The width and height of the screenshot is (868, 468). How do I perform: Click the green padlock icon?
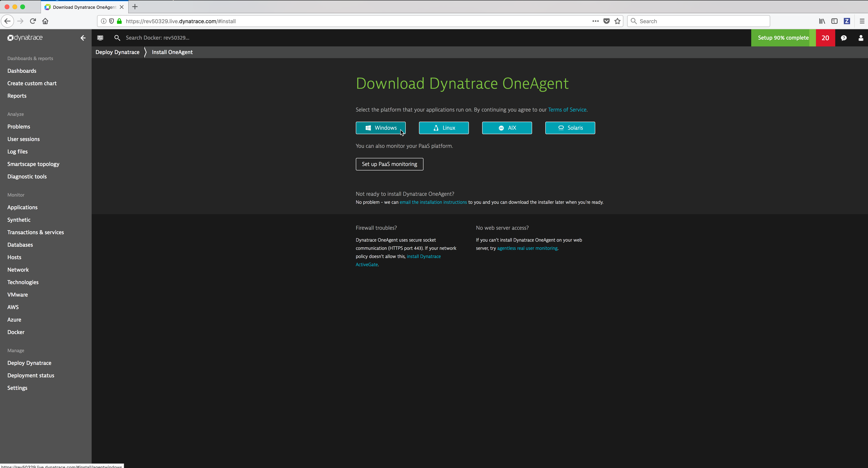tap(119, 21)
